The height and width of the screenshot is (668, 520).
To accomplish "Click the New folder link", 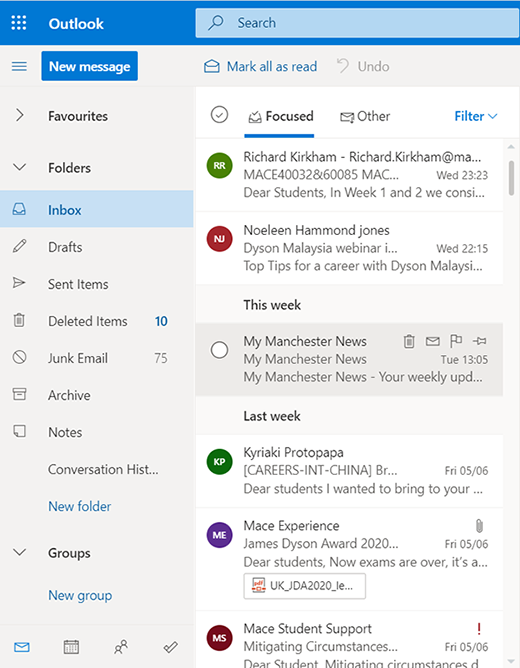I will click(x=79, y=506).
